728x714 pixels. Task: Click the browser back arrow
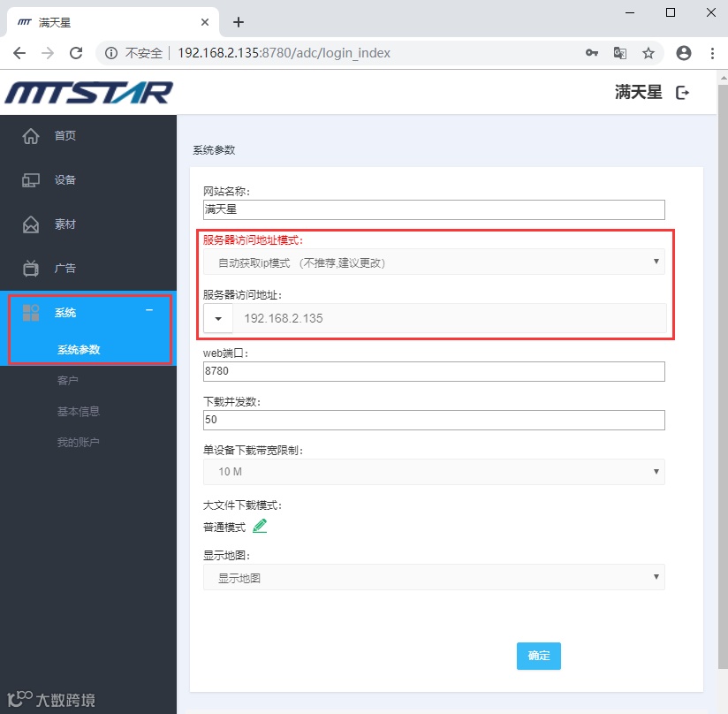[19, 53]
